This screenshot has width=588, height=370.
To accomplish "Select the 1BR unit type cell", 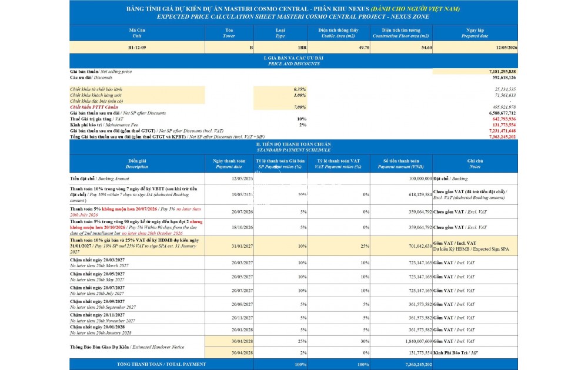I will pos(280,48).
